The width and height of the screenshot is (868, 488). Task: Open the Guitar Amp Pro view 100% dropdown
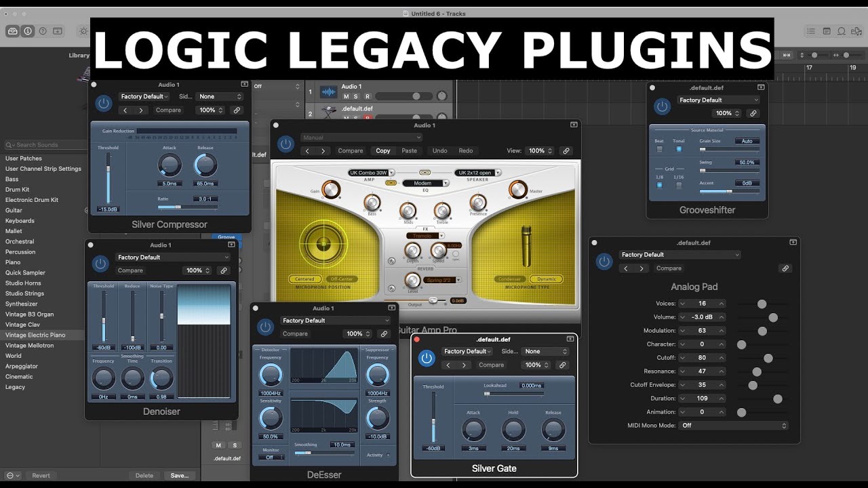pos(541,150)
